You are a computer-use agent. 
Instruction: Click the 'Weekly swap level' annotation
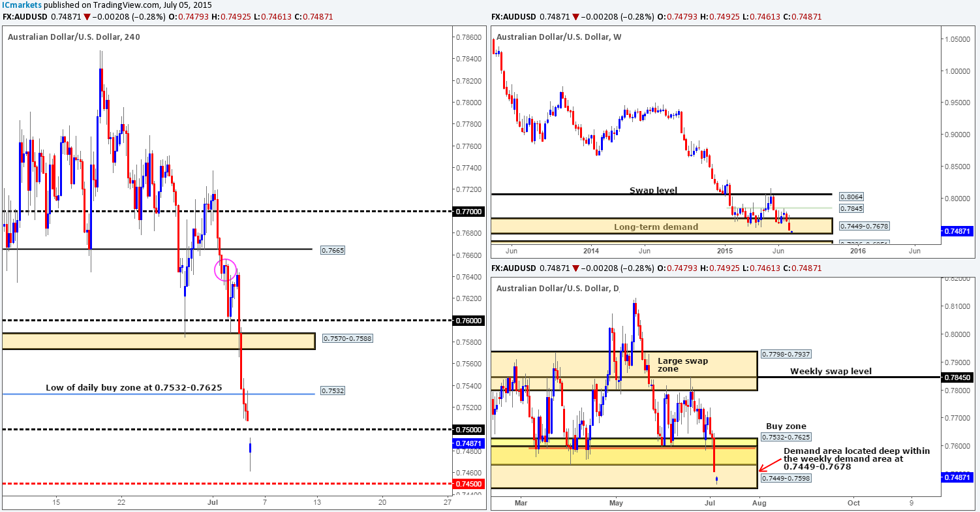pyautogui.click(x=830, y=372)
